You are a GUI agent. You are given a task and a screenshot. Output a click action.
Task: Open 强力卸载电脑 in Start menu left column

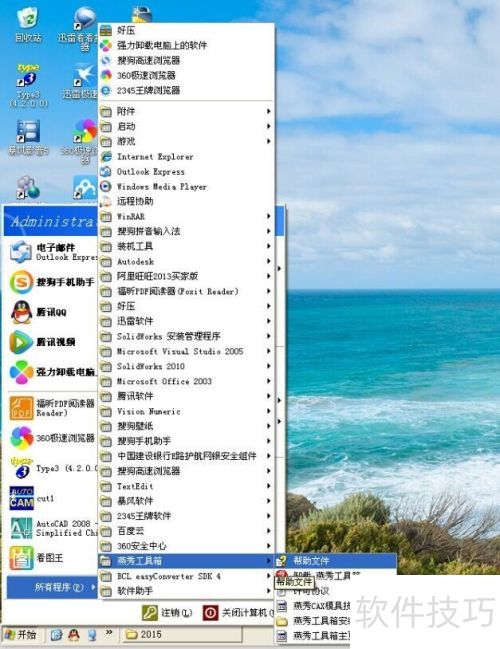coord(52,372)
